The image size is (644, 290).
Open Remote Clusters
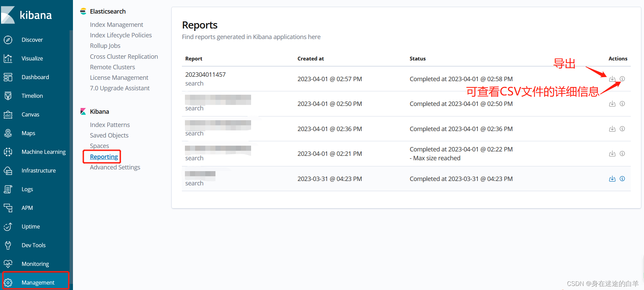click(x=112, y=67)
